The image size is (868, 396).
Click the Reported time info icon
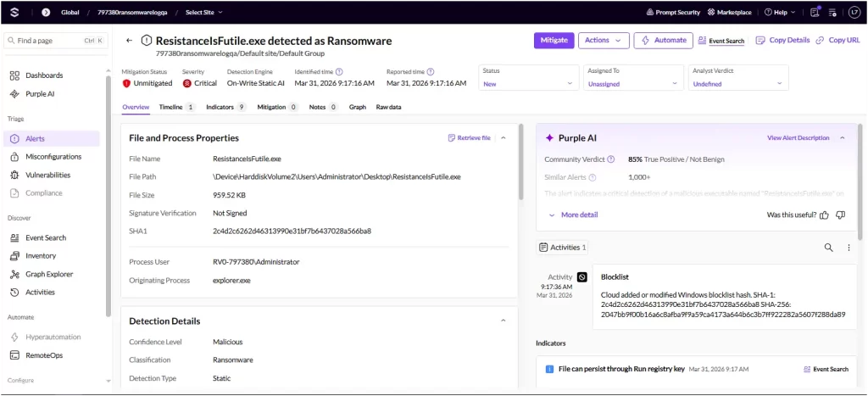431,71
